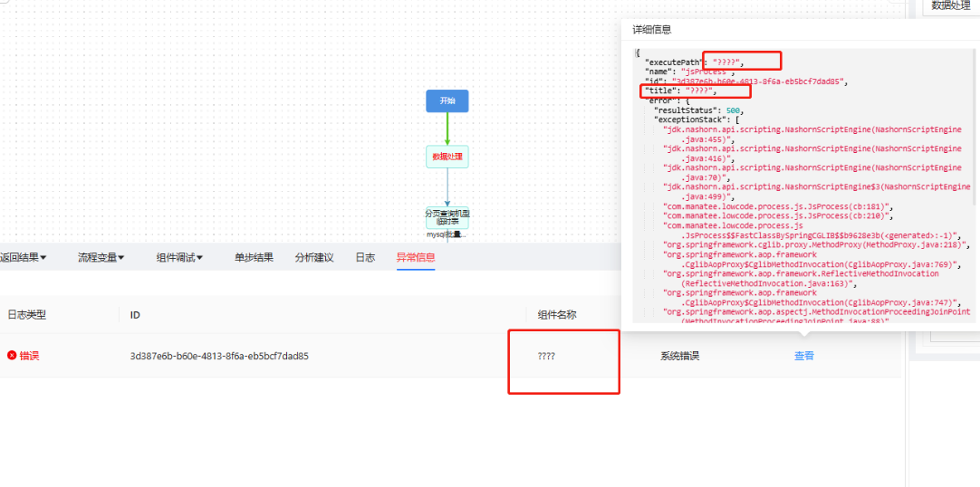The height and width of the screenshot is (487, 980).
Task: Open the 流程变量 dropdown
Action: click(x=101, y=257)
